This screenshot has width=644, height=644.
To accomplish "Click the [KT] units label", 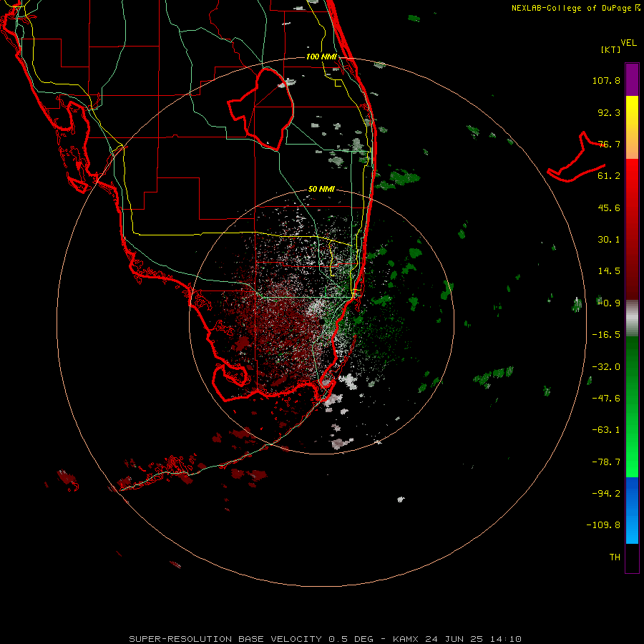I will [611, 49].
